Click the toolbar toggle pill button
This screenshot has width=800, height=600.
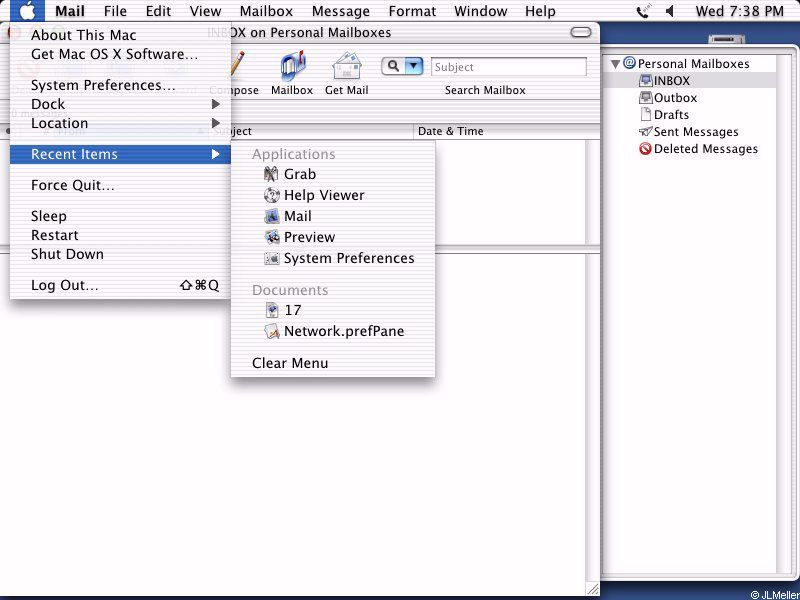(581, 33)
